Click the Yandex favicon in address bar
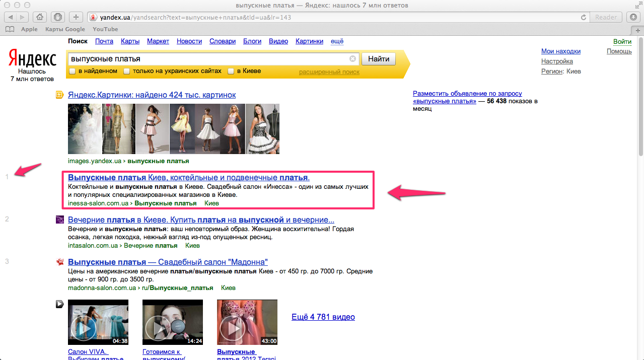Viewport: 644px width, 360px height. click(93, 17)
